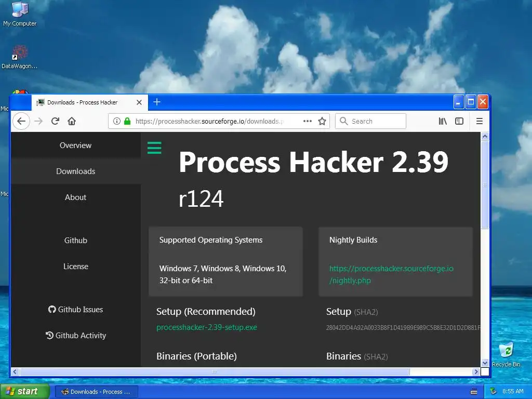Select the Recycle Bin desktop icon

click(506, 355)
